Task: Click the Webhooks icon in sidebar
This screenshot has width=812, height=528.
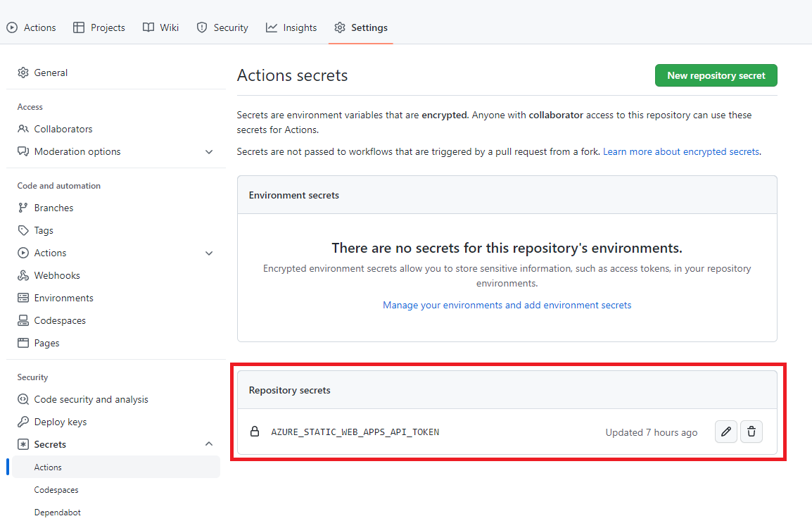Action: click(23, 275)
